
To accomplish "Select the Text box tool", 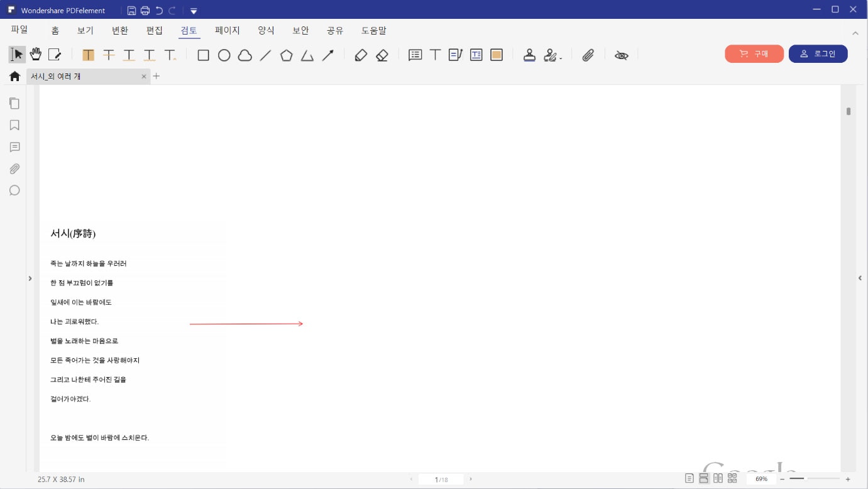I will click(x=476, y=55).
